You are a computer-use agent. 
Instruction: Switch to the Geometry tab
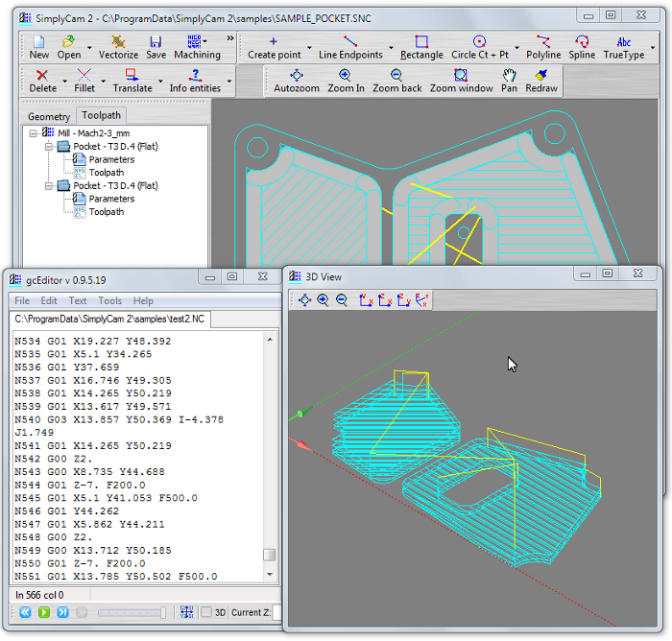coord(47,116)
